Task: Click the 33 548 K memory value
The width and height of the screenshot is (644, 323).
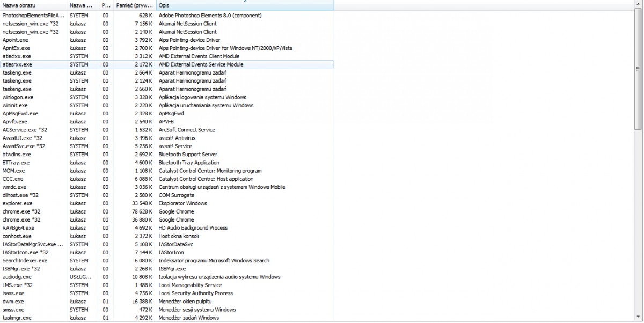Action: (142, 203)
